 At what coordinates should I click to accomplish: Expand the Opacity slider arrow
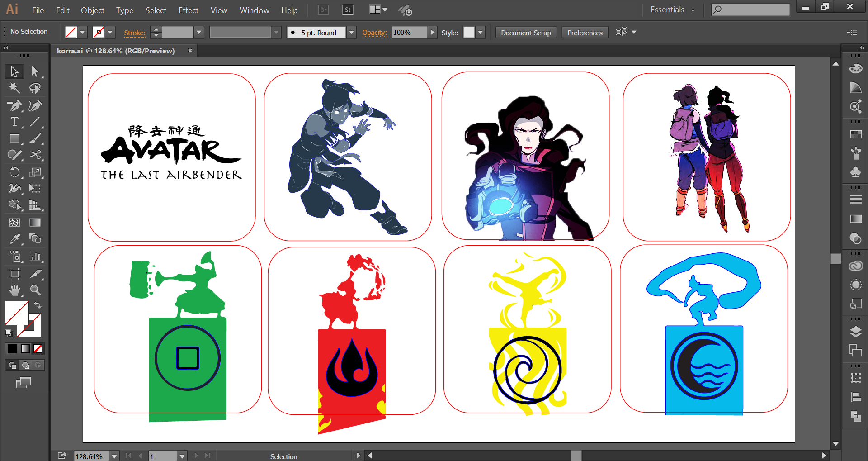[x=432, y=33]
